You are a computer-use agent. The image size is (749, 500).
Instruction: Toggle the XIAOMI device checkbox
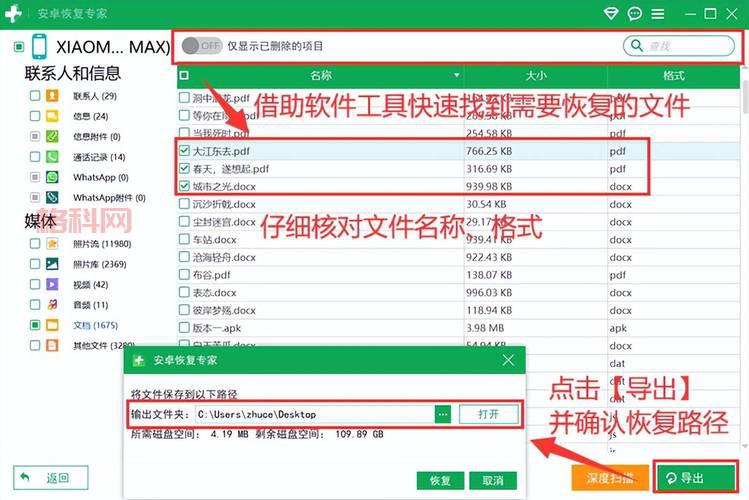19,47
